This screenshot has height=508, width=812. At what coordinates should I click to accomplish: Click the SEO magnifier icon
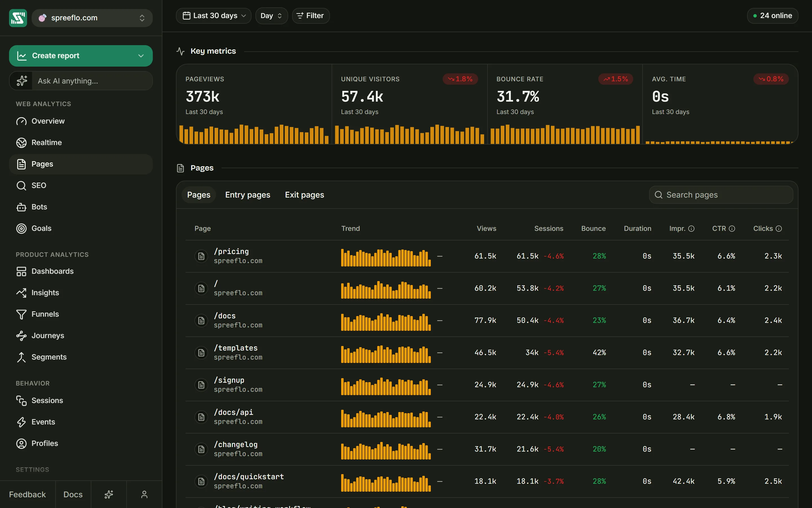(x=21, y=185)
